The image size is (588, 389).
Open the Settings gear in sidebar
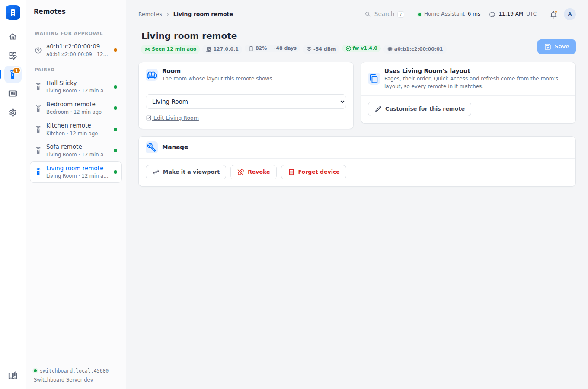pos(13,112)
